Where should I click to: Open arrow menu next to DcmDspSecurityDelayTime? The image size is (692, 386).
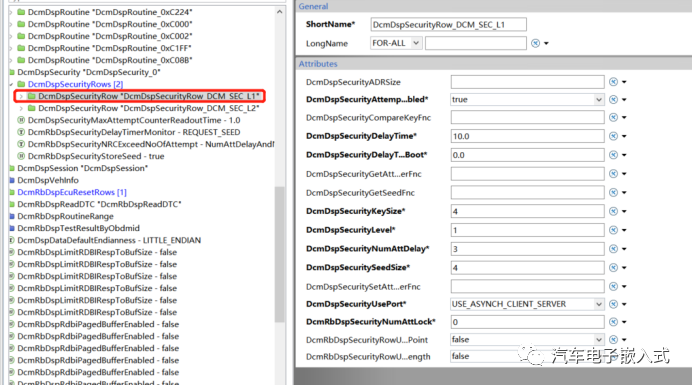coord(624,136)
